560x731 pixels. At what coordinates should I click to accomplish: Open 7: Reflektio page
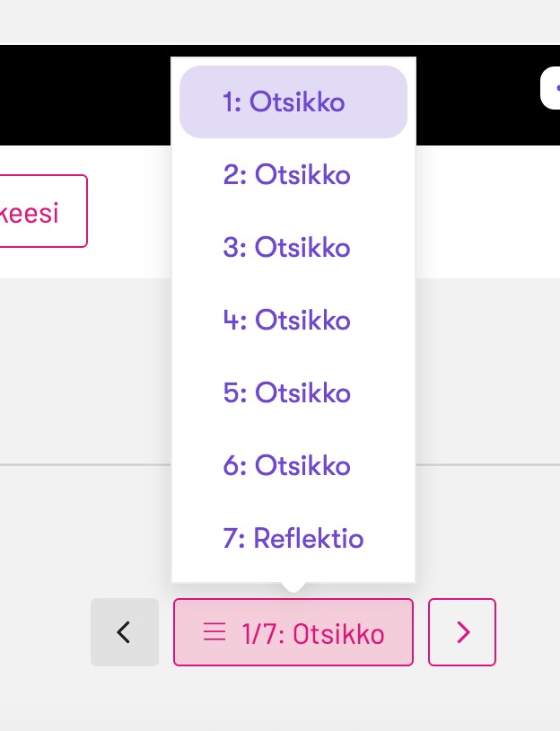[x=293, y=539]
